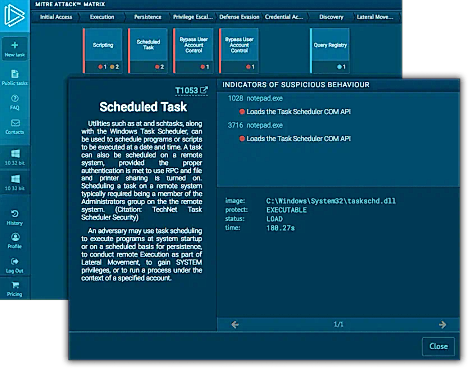Click the taskschd.dll image path
Image resolution: width=468 pixels, height=368 pixels.
[331, 201]
